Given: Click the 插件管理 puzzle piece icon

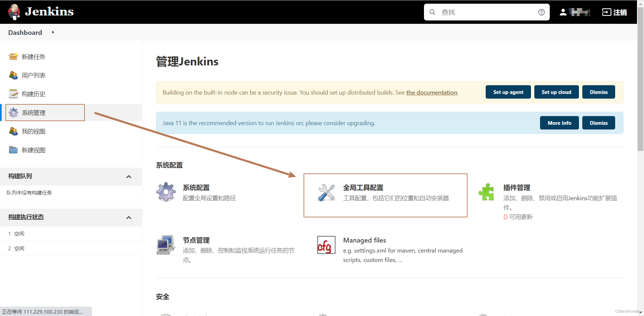Looking at the screenshot, I should point(486,192).
